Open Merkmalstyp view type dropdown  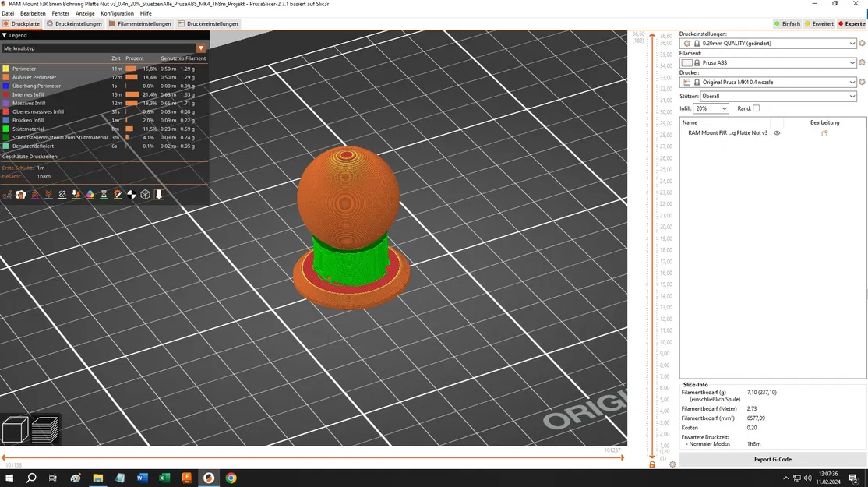[x=104, y=48]
